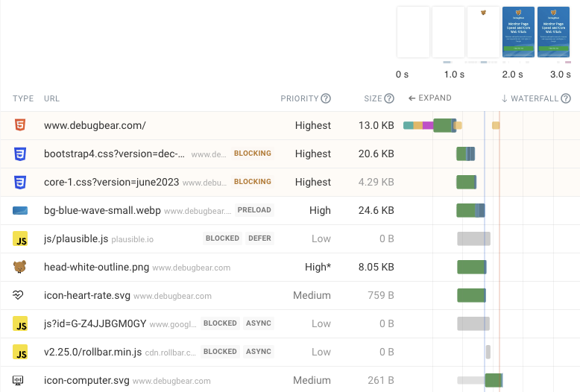Click the Waterfall column help icon
This screenshot has height=392, width=580.
(x=566, y=98)
